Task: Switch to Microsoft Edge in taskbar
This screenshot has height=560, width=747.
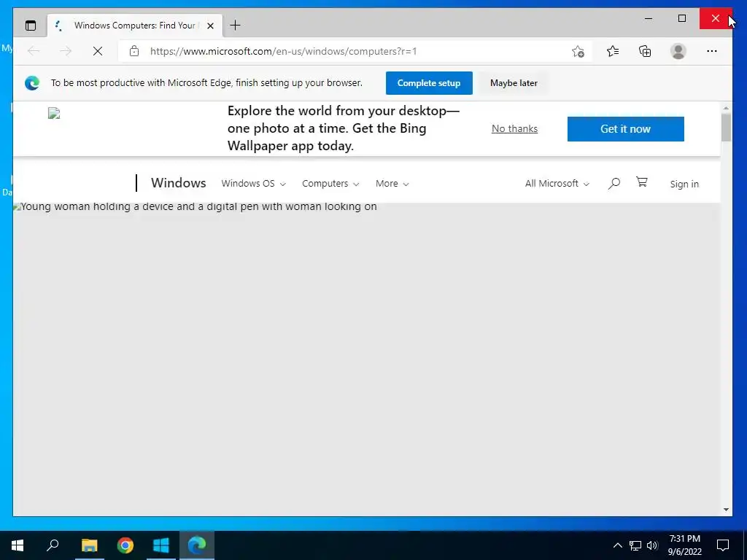Action: [x=197, y=545]
